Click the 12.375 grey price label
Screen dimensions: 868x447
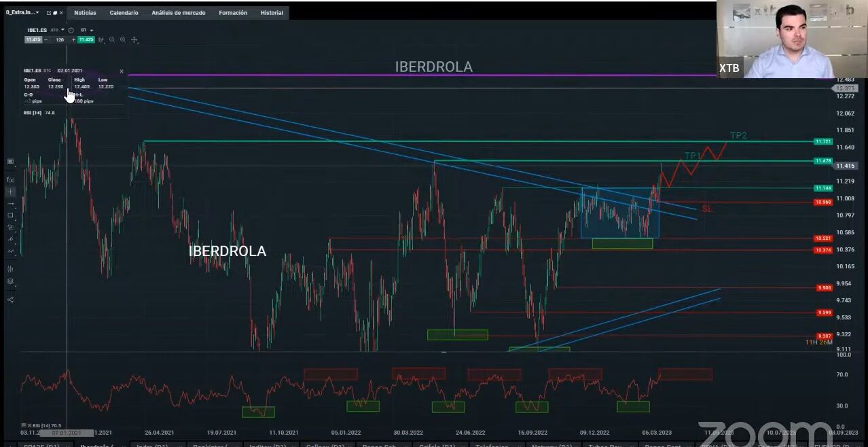tap(845, 88)
